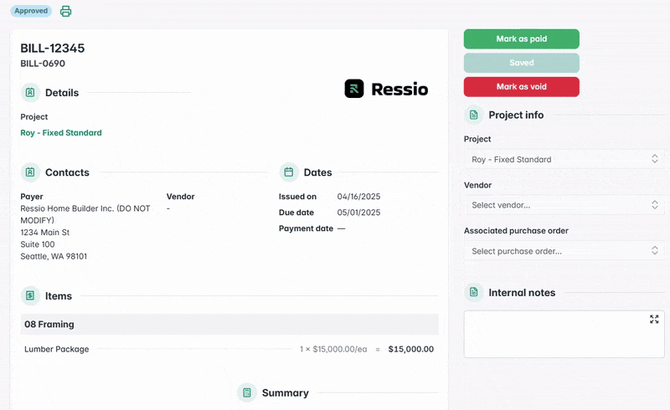Click the Approved status badge
Screen dimensions: 670x410
[x=30, y=11]
